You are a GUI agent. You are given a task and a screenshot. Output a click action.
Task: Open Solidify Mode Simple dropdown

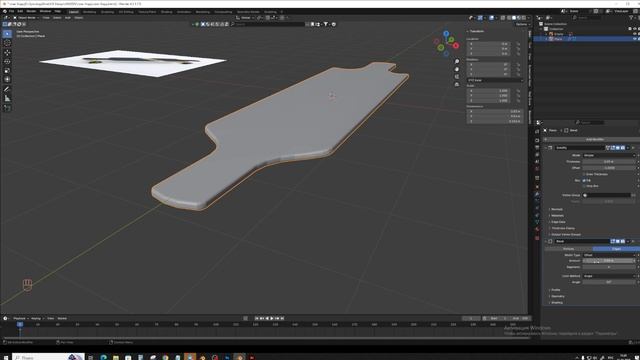609,156
